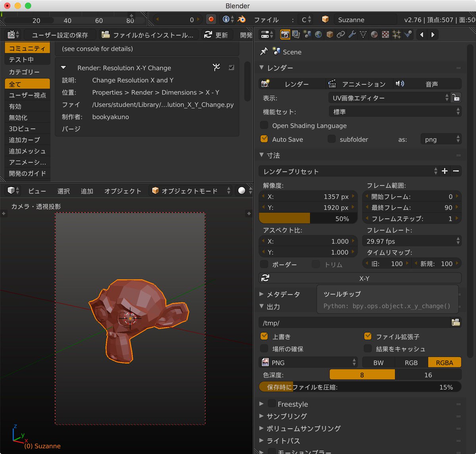
Task: Select the 3Dビュー addon category
Action: pyautogui.click(x=27, y=129)
